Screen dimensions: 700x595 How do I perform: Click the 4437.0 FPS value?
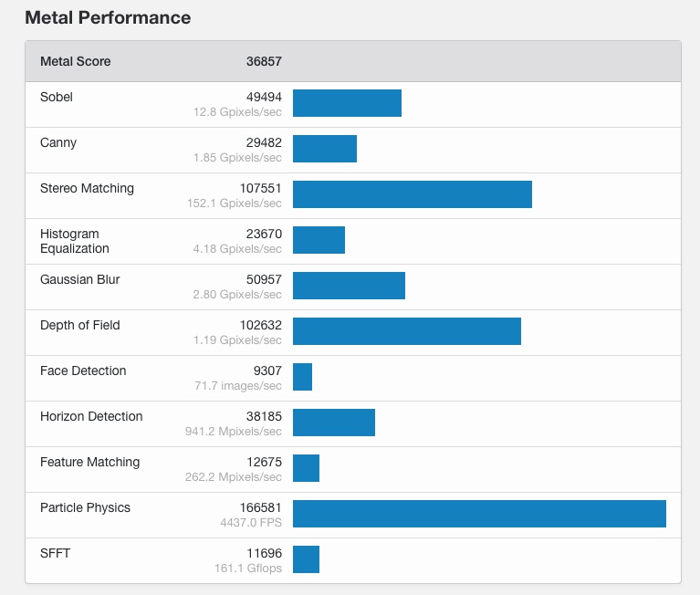tap(251, 523)
